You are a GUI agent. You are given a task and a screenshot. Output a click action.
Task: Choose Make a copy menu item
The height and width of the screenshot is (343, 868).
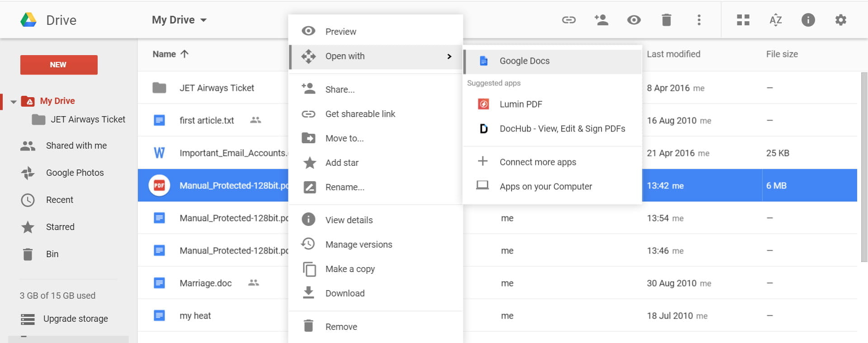coord(375,269)
